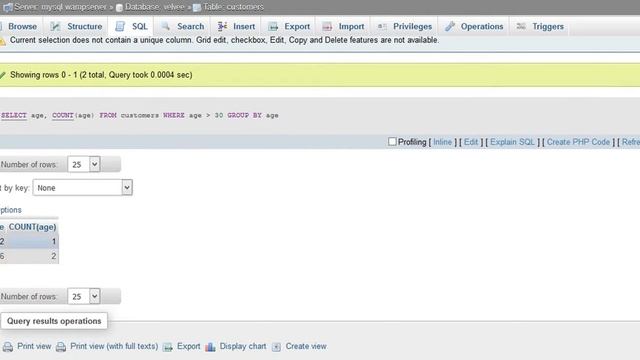The image size is (640, 360).
Task: Click Print view (with full texts) link
Action: tap(114, 347)
